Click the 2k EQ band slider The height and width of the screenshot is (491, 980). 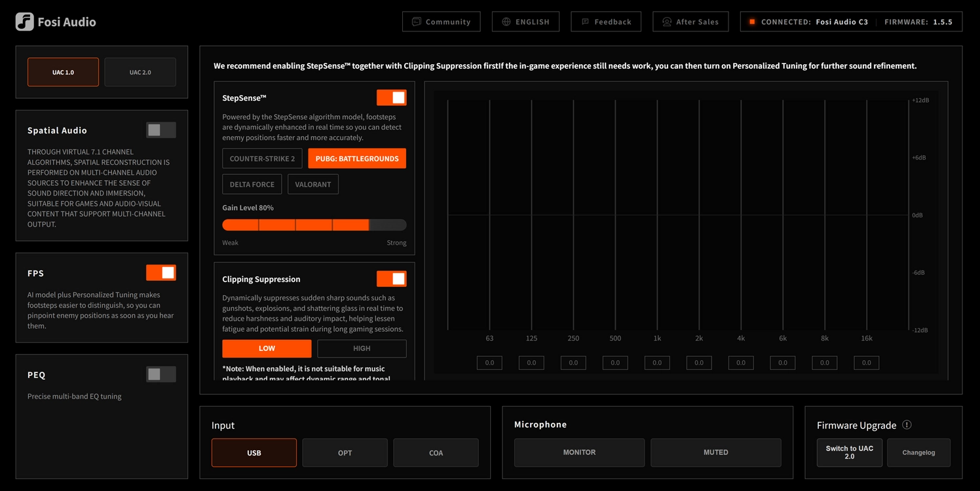point(699,215)
